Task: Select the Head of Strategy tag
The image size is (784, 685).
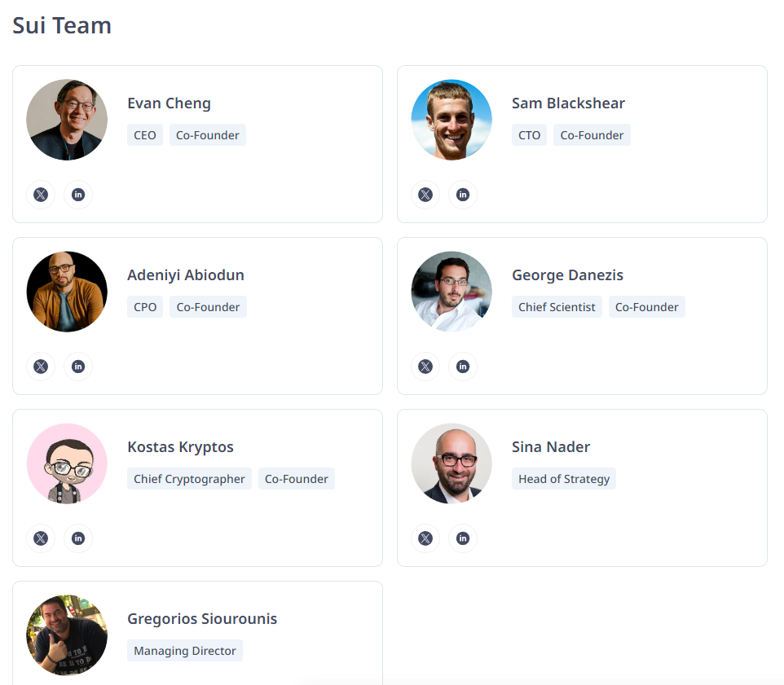Action: [563, 479]
